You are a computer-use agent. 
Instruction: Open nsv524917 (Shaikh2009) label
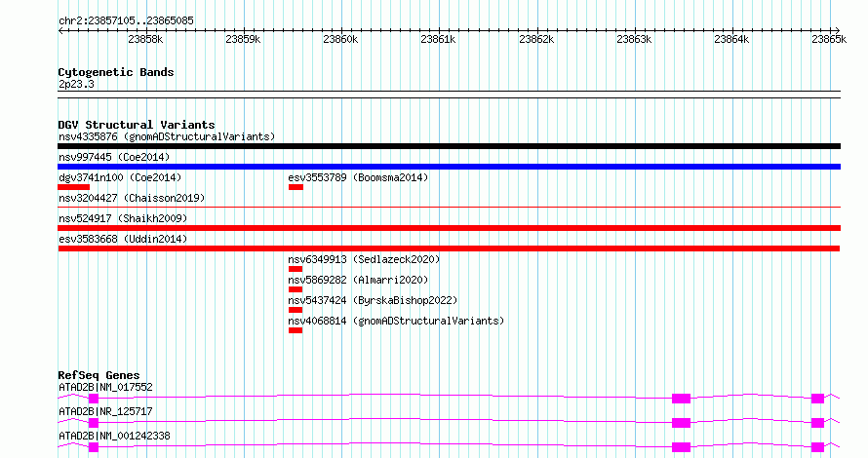[x=123, y=218]
